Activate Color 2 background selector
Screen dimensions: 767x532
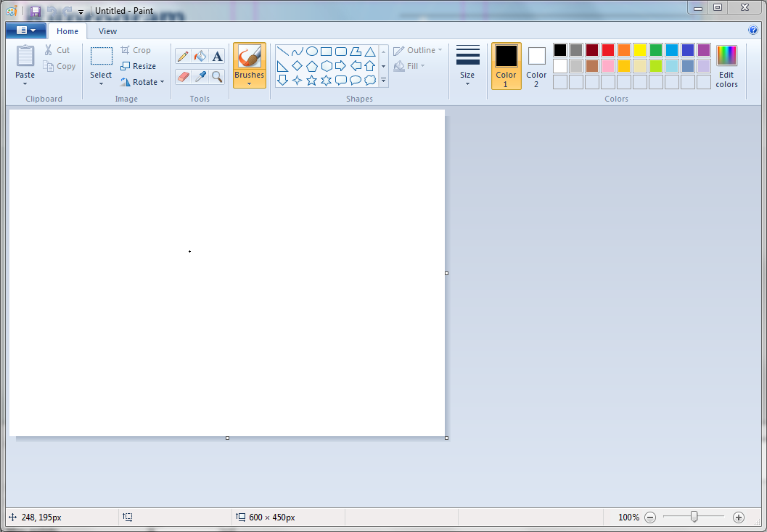(x=536, y=65)
